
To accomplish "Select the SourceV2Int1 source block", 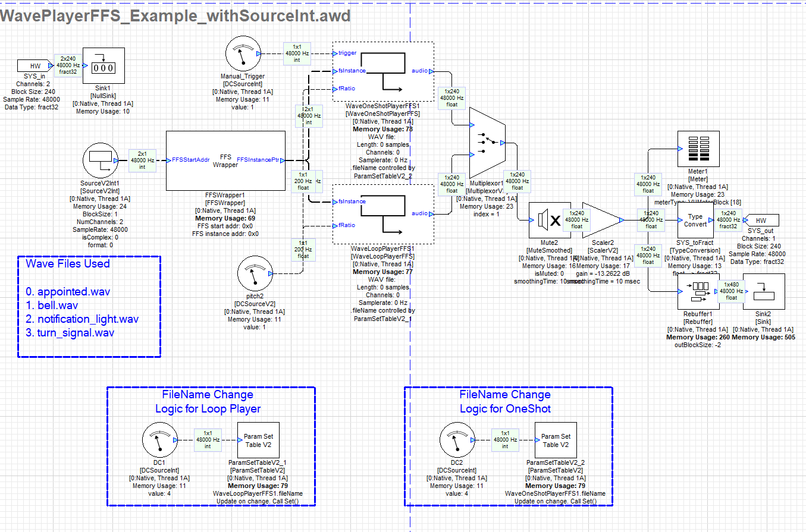I will click(98, 160).
